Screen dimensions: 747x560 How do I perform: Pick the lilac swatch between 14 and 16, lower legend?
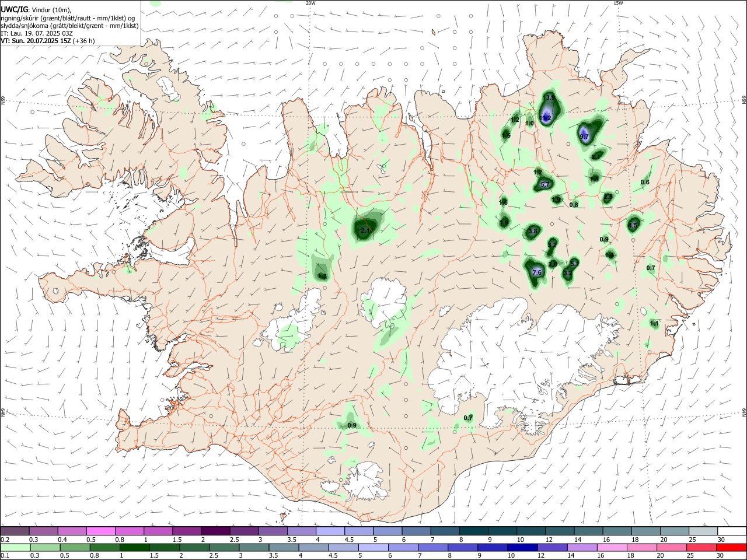584,547
